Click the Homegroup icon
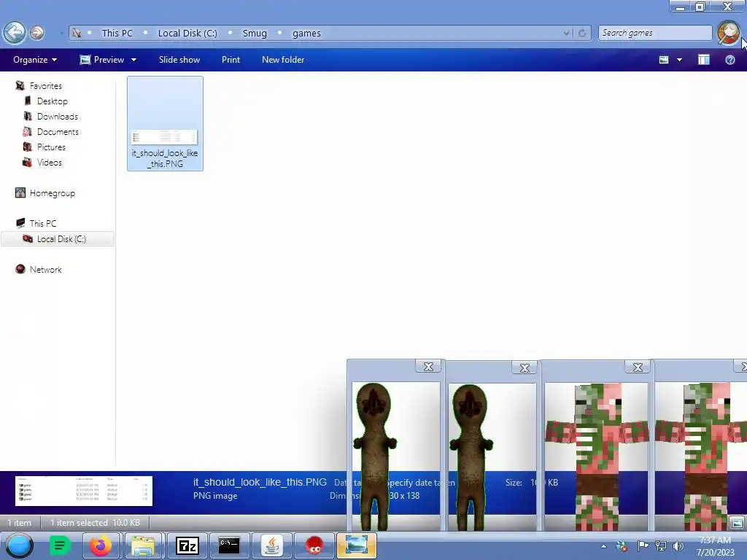 coord(20,192)
